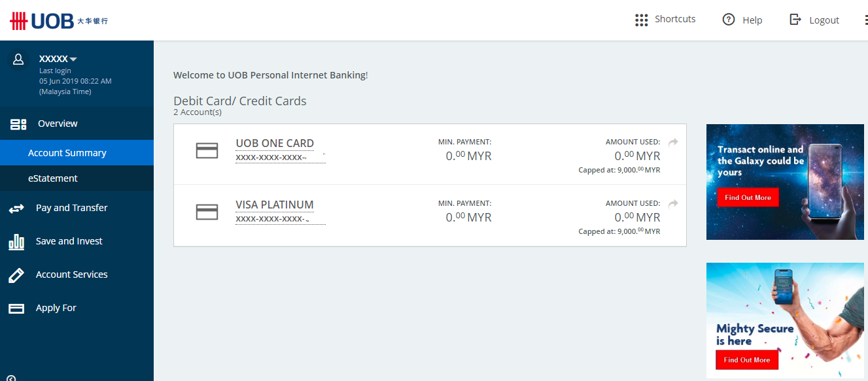Image resolution: width=868 pixels, height=381 pixels.
Task: Click Find Out More on Mighty Secure banner
Action: [746, 360]
